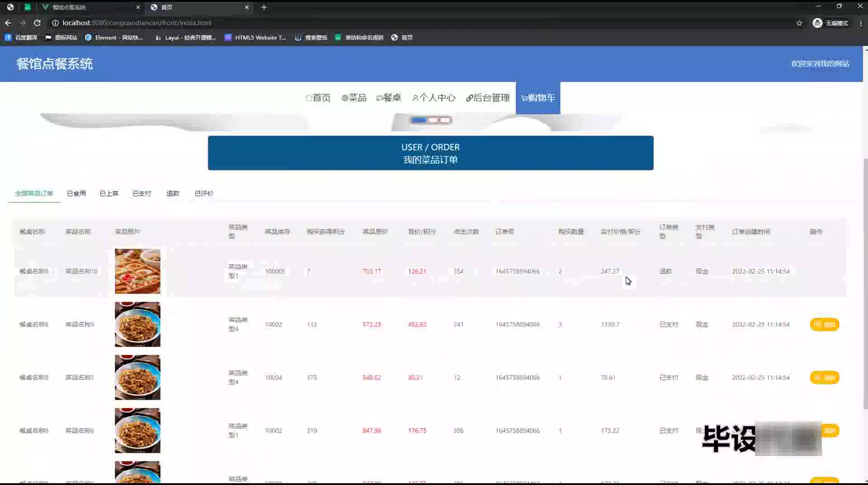Reload the page with the refresh icon
868x485 pixels.
point(37,23)
